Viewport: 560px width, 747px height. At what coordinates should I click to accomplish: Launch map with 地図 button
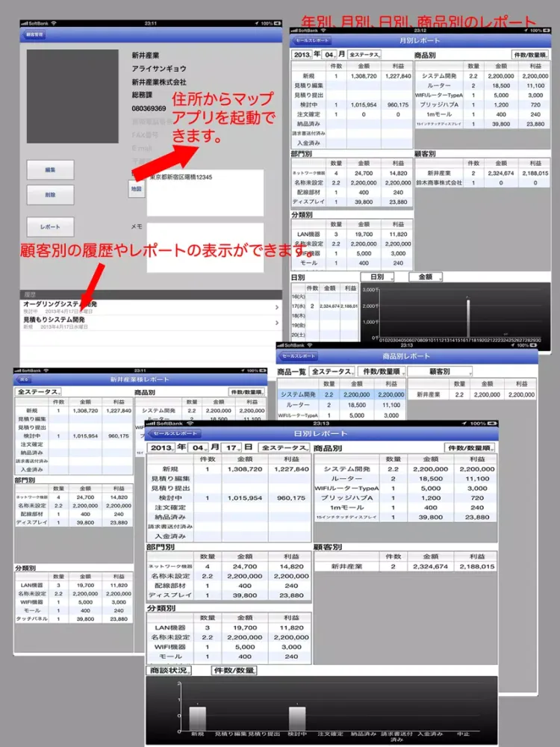click(x=136, y=190)
